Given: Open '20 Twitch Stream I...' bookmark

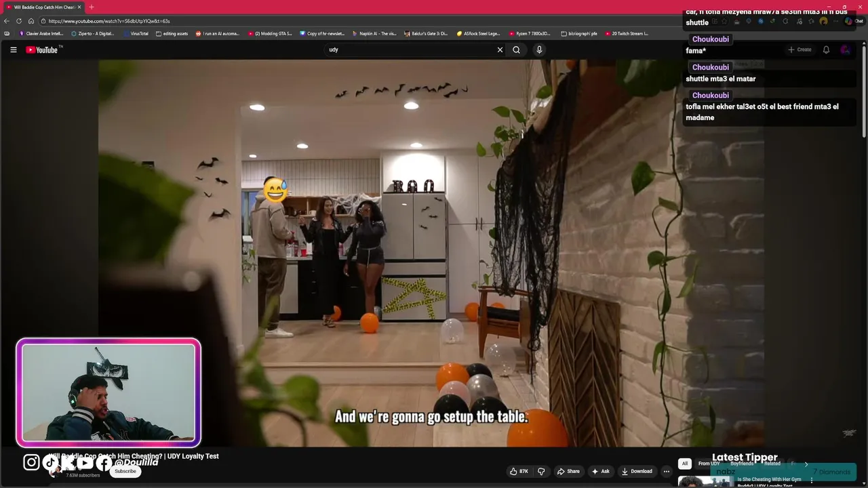Looking at the screenshot, I should pos(627,33).
